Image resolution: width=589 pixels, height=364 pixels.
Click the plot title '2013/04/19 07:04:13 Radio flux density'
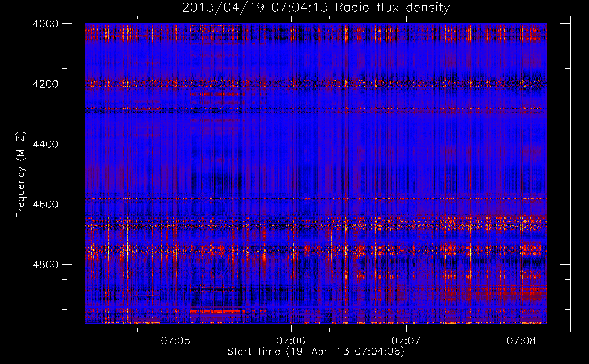click(x=316, y=7)
